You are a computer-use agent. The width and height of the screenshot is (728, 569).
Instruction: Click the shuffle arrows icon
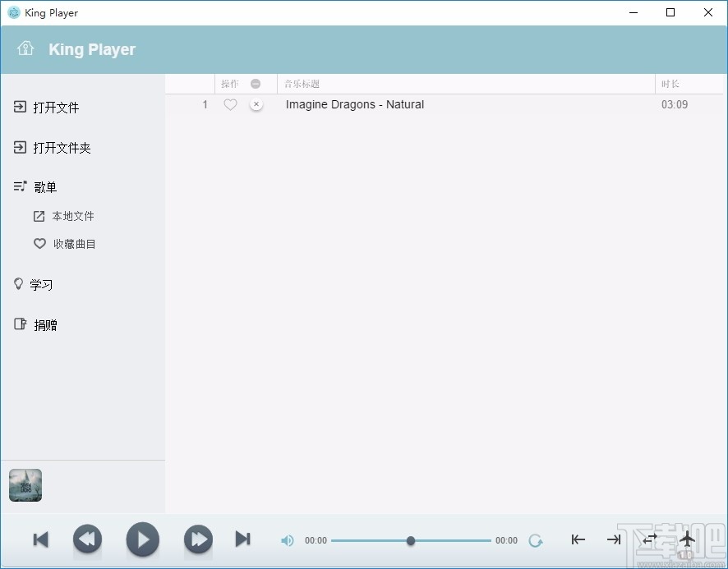649,539
